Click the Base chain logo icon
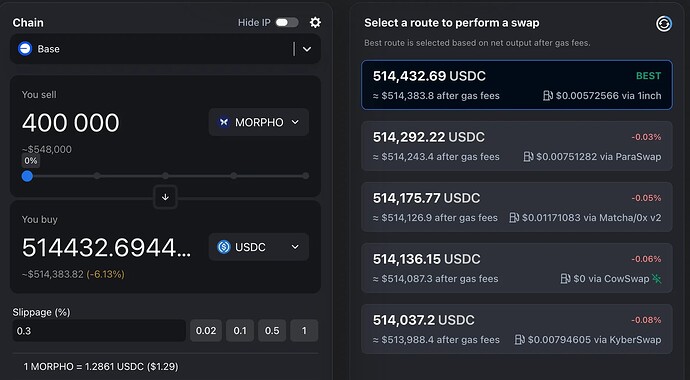This screenshot has height=380, width=690. click(x=25, y=48)
